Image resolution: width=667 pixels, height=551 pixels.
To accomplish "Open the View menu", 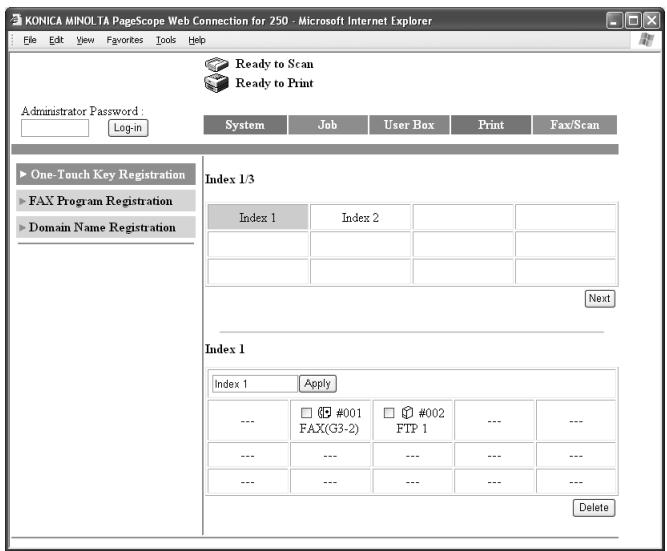I will pos(85,40).
